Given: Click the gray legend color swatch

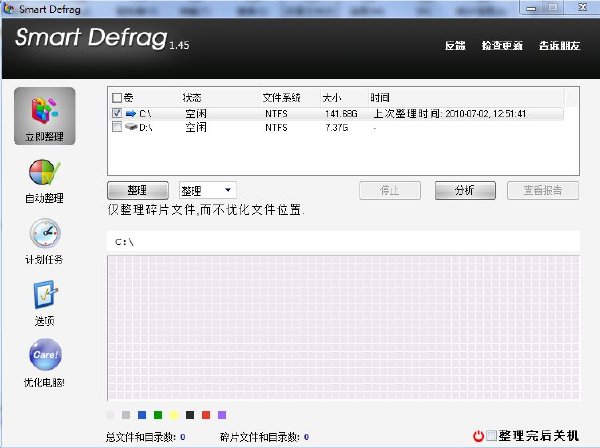Looking at the screenshot, I should (x=126, y=415).
